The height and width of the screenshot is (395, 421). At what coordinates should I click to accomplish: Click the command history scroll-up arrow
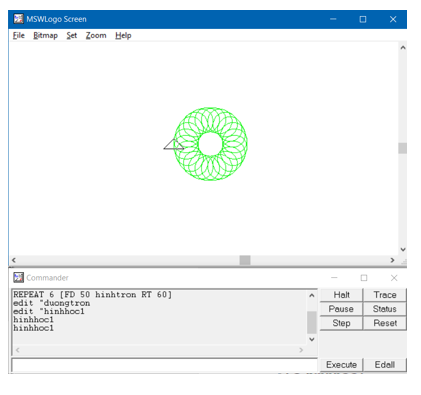click(312, 295)
